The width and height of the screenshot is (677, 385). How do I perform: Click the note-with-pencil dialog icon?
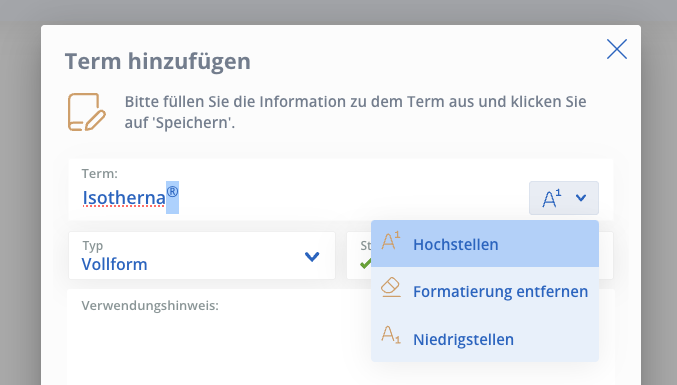coord(86,112)
